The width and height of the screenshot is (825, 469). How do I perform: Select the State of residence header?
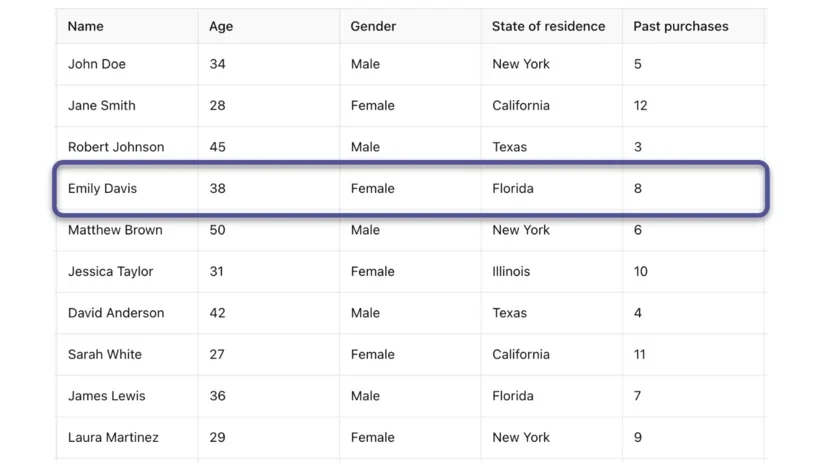[548, 26]
